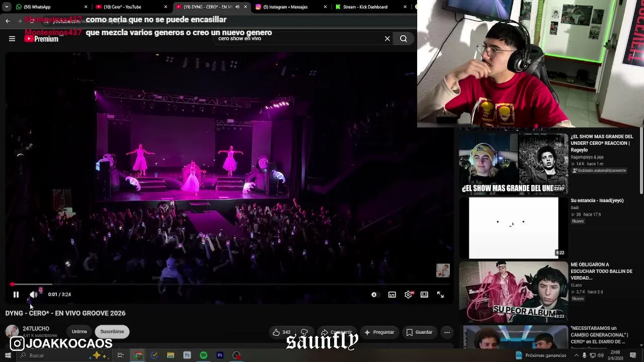Mute the DYNG tab via its speaker icon
Screen dimensions: 644x362
coord(237,7)
